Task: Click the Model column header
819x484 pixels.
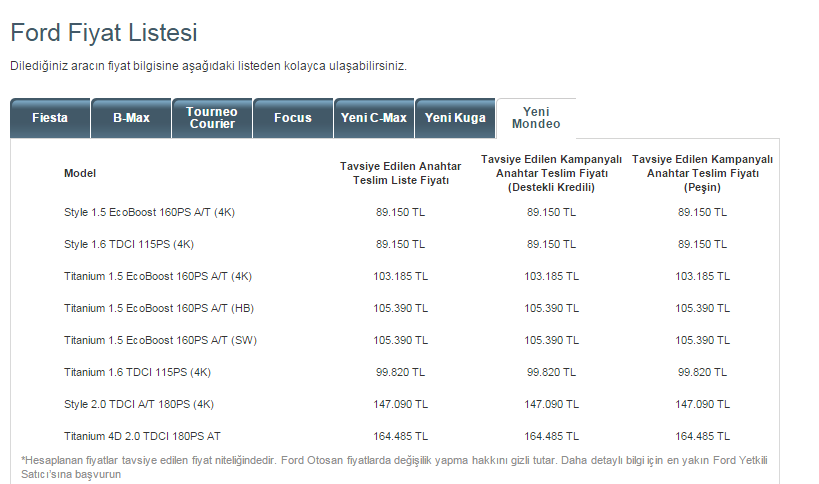Action: [80, 173]
